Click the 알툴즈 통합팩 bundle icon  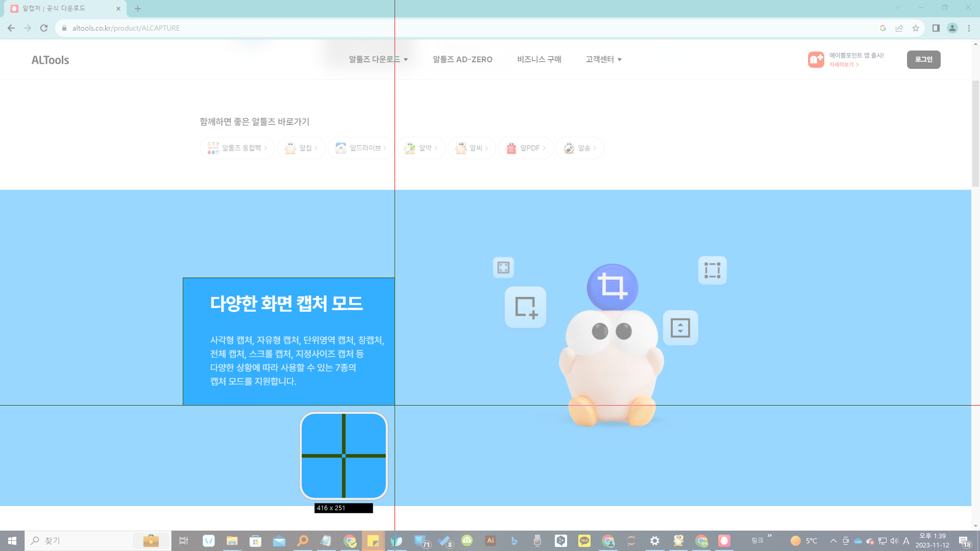[213, 147]
